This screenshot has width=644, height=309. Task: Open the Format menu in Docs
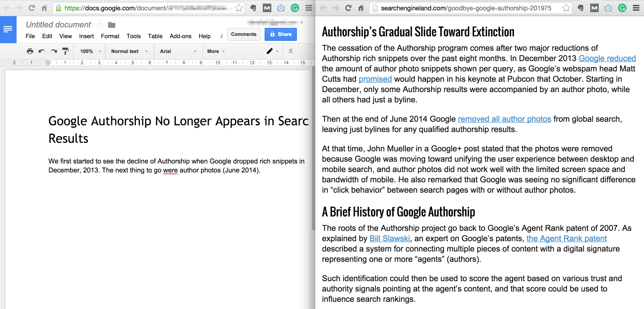click(x=110, y=36)
